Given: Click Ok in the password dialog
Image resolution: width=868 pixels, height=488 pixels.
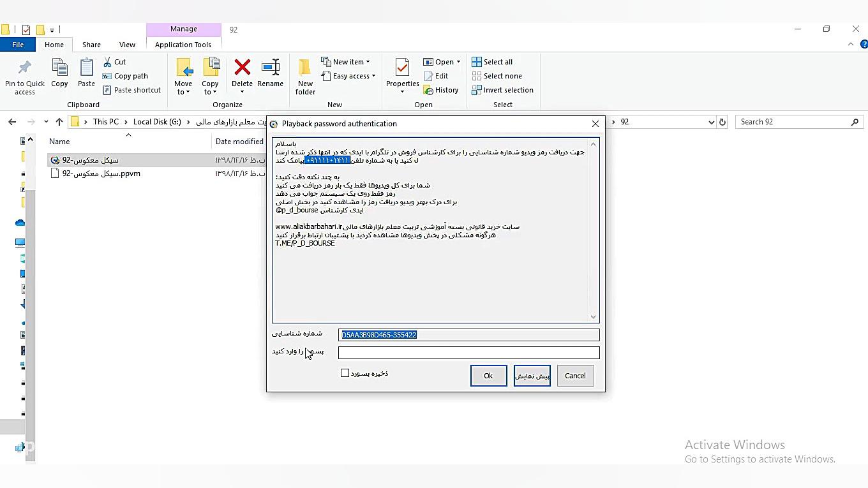Looking at the screenshot, I should coord(488,376).
